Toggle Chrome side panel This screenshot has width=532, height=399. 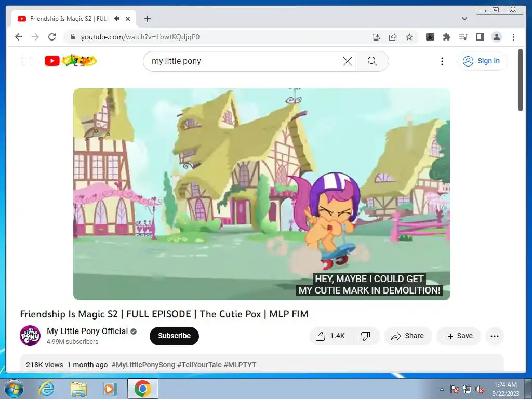tap(480, 37)
